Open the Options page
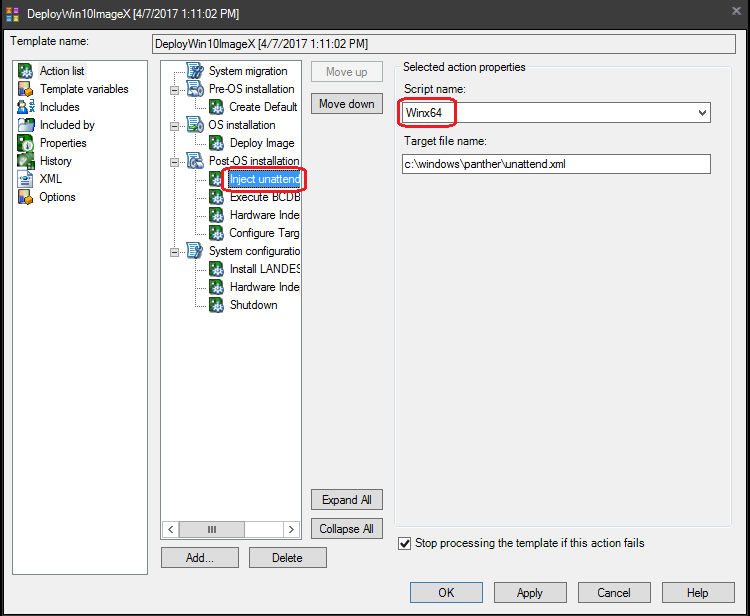This screenshot has width=750, height=616. point(57,197)
